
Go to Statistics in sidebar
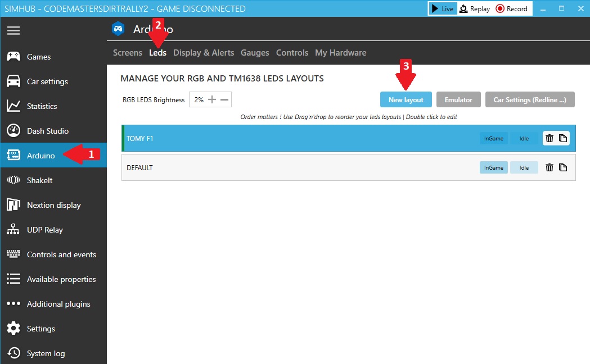pyautogui.click(x=42, y=106)
